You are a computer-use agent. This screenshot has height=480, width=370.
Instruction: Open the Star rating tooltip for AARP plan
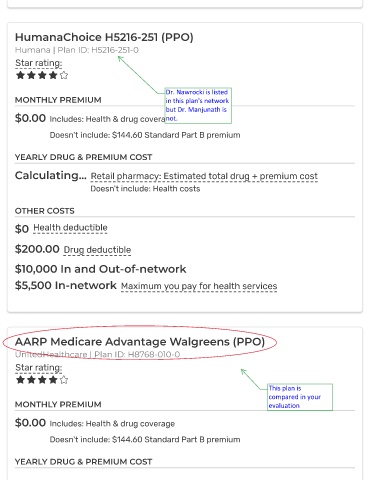39,367
